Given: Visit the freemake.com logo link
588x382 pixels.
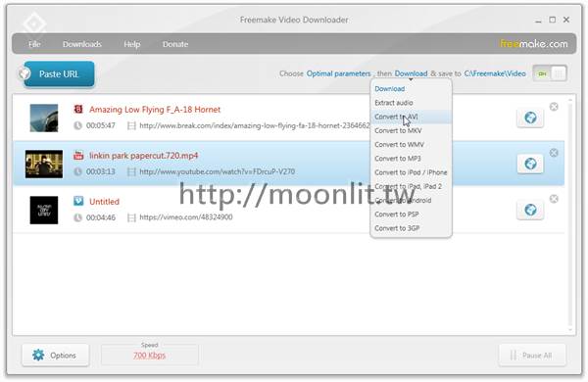Looking at the screenshot, I should tap(534, 44).
